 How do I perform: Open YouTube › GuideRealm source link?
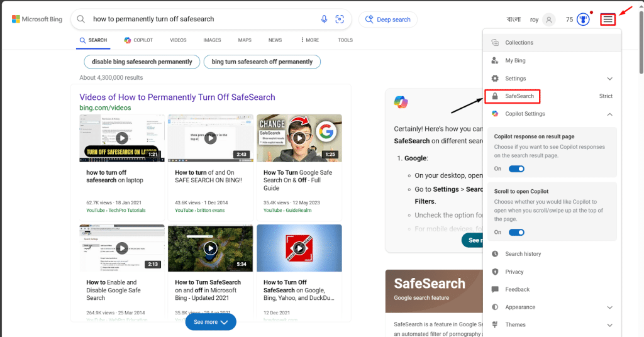287,210
